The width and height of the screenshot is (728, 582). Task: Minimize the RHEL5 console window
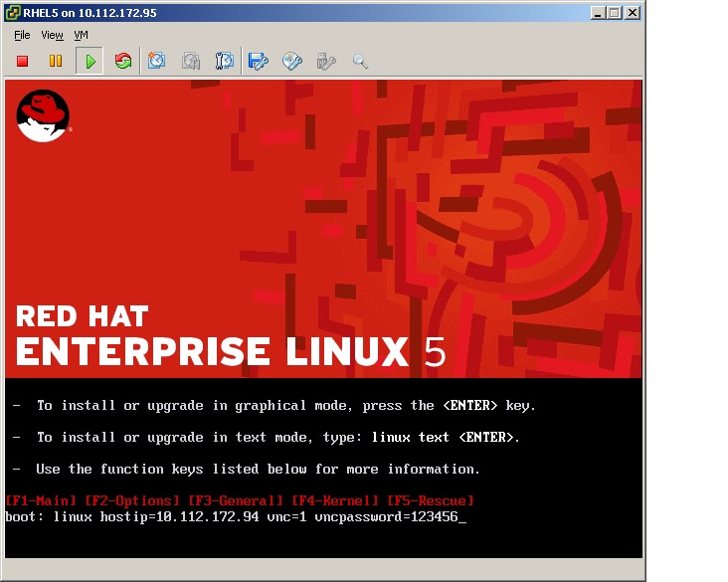(x=598, y=13)
